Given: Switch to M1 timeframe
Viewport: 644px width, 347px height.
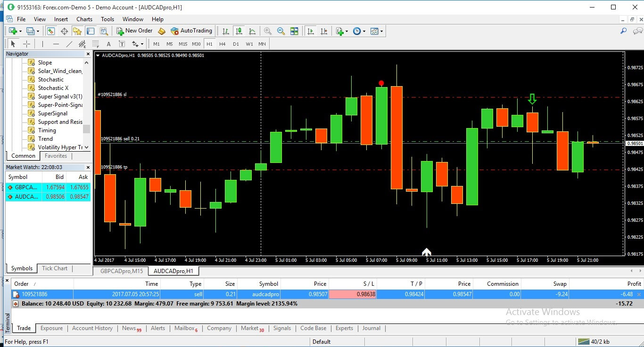Looking at the screenshot, I should [157, 44].
